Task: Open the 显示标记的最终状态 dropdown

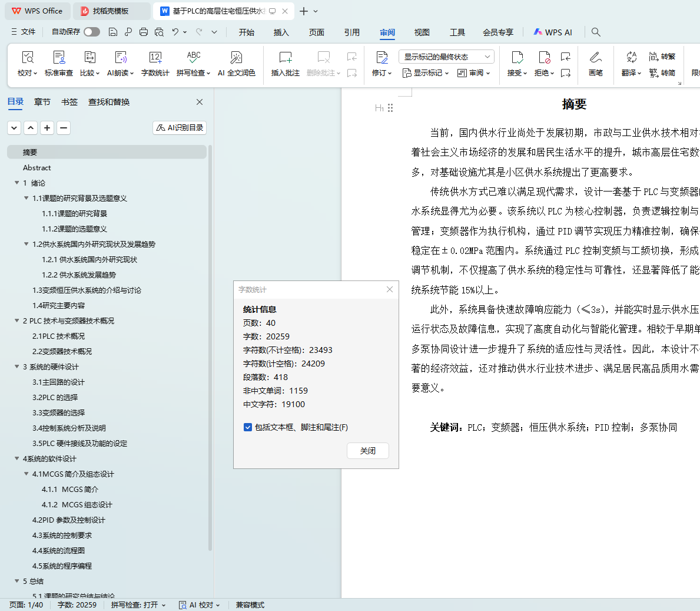Action: (446, 57)
